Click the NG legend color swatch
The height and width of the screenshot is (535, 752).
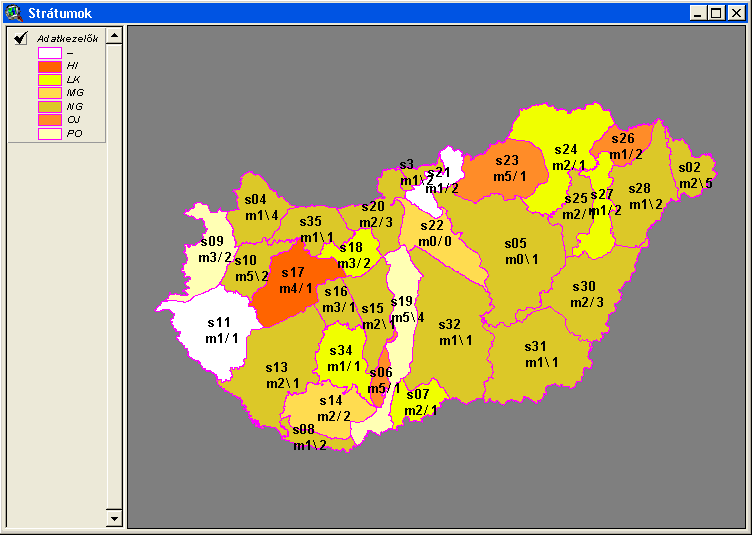[50, 106]
